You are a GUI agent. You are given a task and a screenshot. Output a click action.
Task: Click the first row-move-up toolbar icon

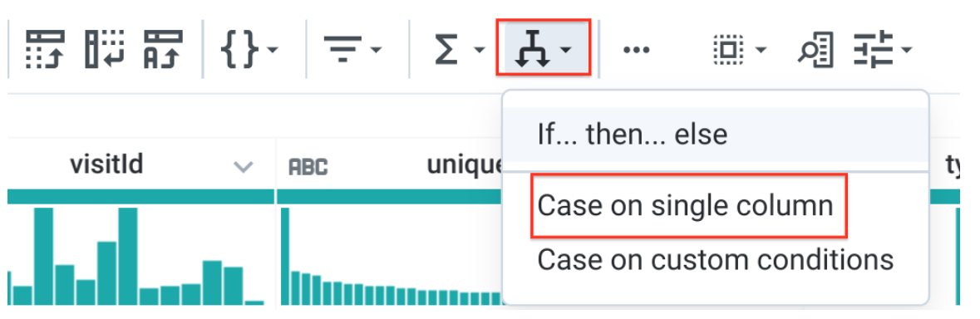(46, 49)
